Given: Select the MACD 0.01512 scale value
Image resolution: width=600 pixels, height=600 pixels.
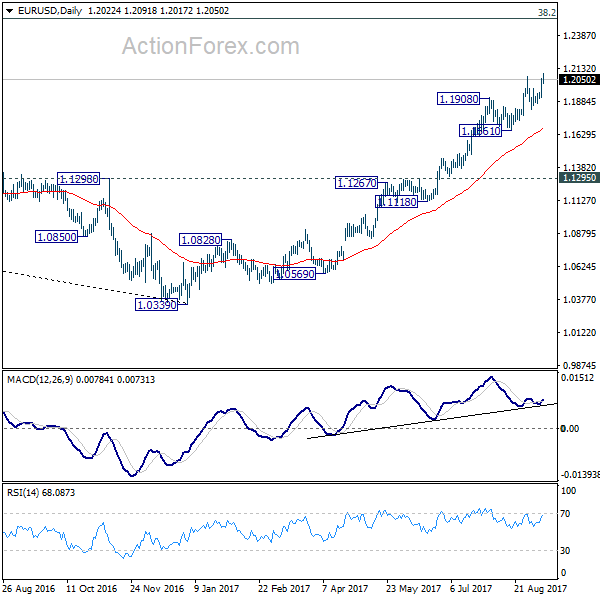Looking at the screenshot, I should coord(578,378).
